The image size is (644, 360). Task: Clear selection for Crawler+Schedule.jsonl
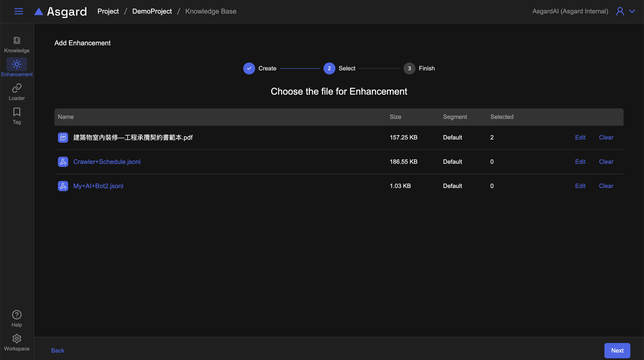pyautogui.click(x=606, y=162)
